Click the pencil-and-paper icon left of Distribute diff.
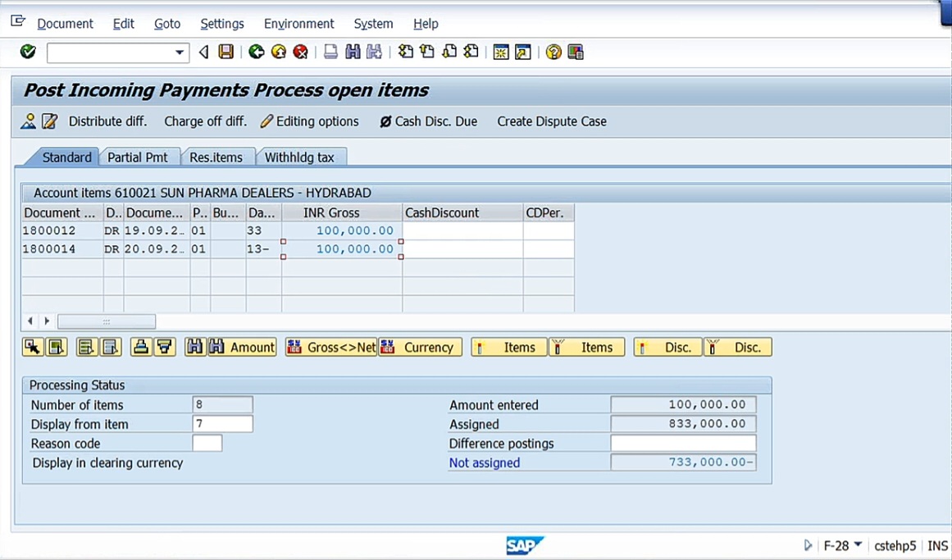The width and height of the screenshot is (952, 560). [50, 121]
